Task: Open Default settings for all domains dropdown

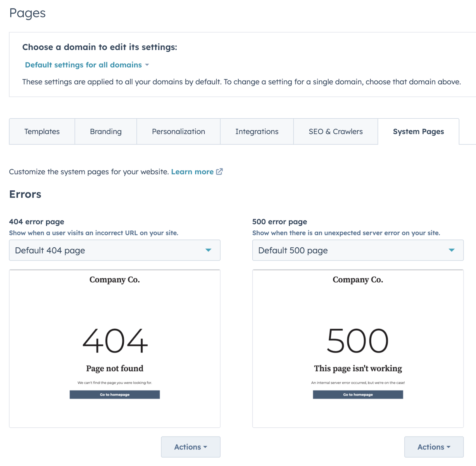Action: click(87, 65)
